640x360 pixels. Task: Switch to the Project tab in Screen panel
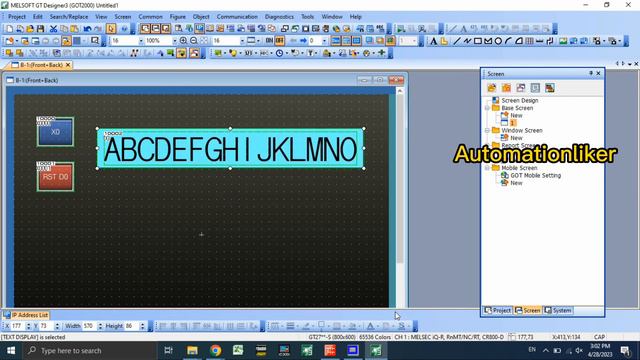click(x=497, y=311)
